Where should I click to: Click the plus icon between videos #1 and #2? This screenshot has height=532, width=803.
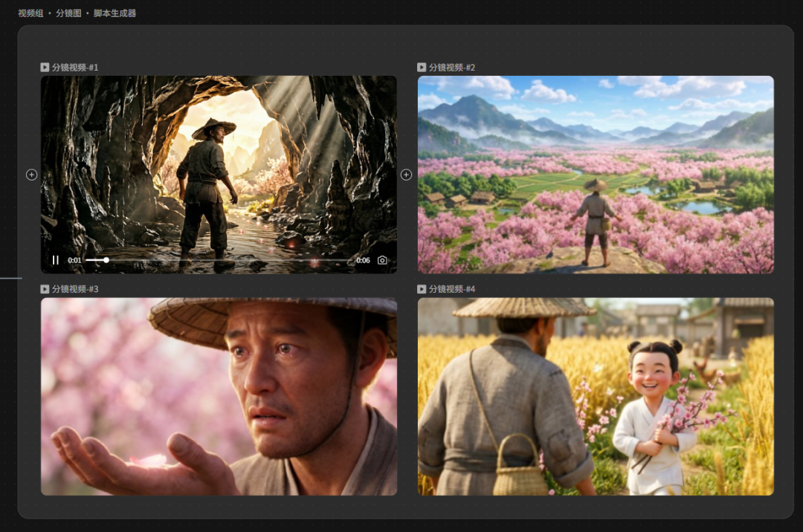point(406,175)
